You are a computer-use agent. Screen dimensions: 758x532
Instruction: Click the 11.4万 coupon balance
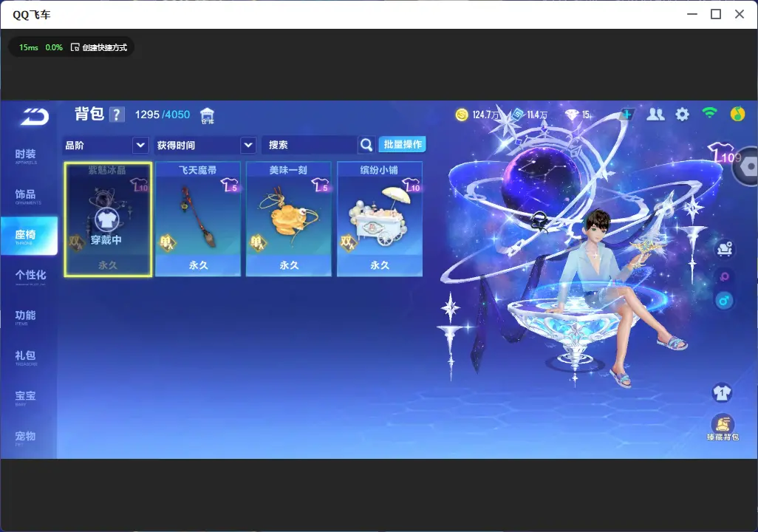click(x=537, y=115)
